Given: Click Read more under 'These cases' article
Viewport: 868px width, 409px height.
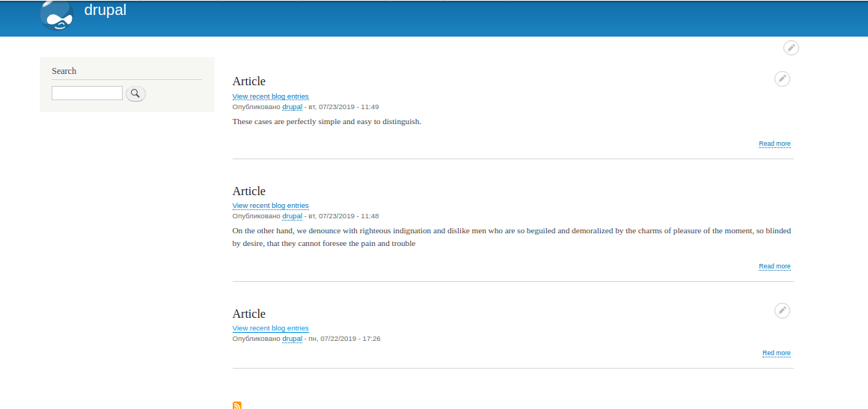Looking at the screenshot, I should pyautogui.click(x=775, y=144).
